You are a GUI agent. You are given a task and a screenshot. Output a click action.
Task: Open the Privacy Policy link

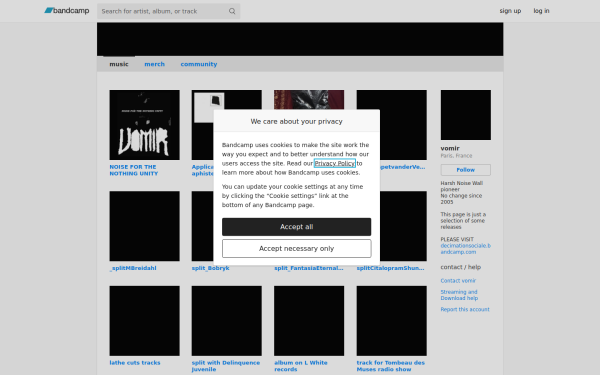[335, 163]
